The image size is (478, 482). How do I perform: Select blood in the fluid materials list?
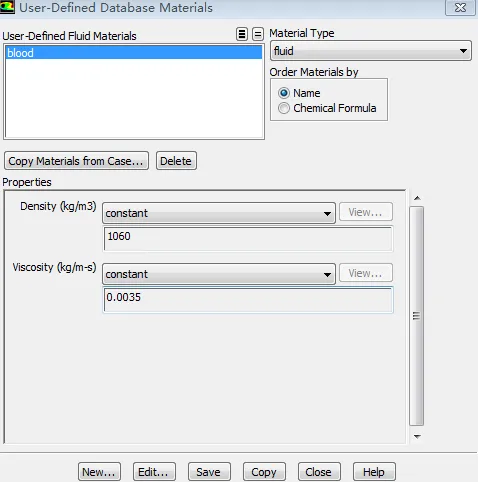pos(134,53)
